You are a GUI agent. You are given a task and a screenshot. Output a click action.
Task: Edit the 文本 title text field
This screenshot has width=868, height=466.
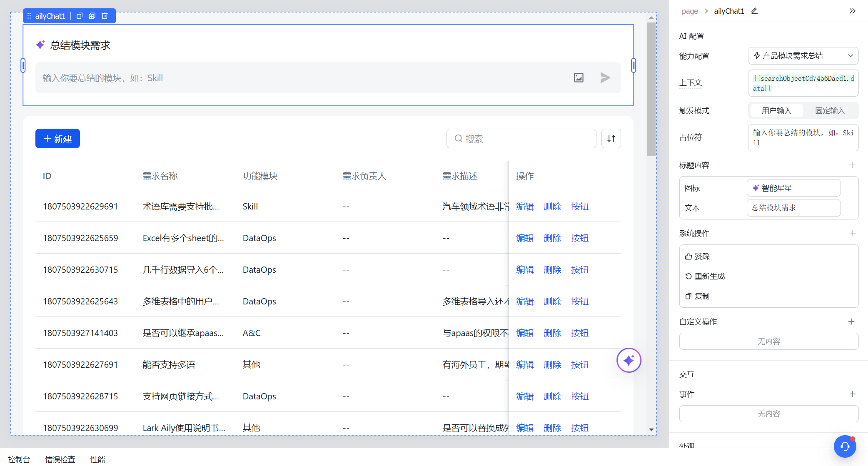click(793, 207)
